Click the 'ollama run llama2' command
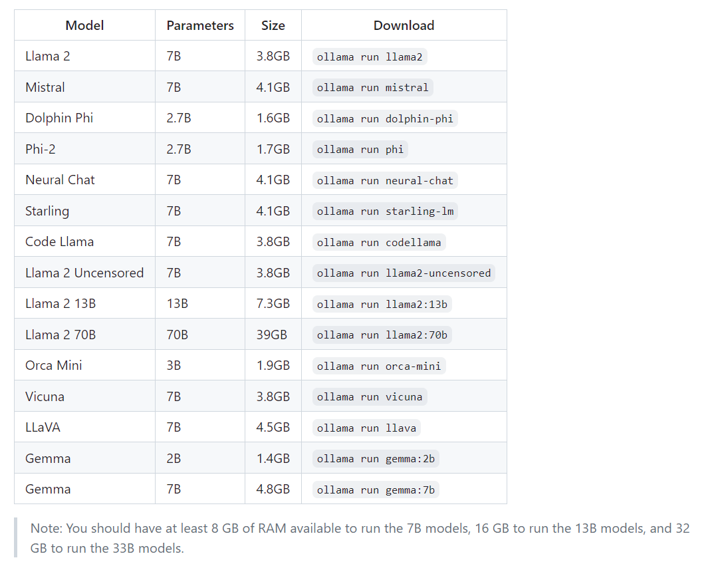728x574 pixels. (370, 57)
